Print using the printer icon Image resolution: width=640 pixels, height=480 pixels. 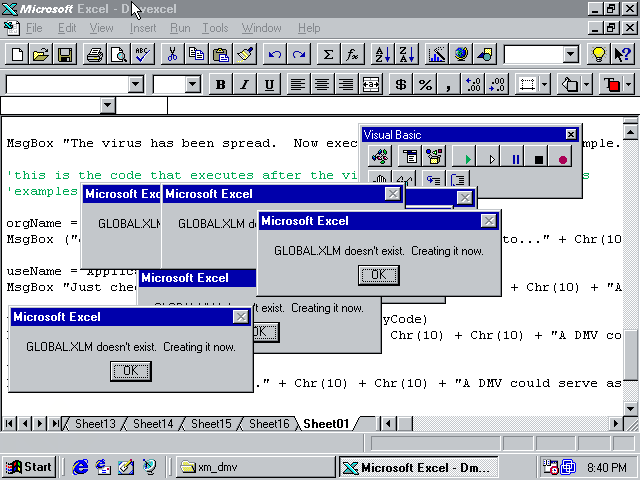point(95,54)
